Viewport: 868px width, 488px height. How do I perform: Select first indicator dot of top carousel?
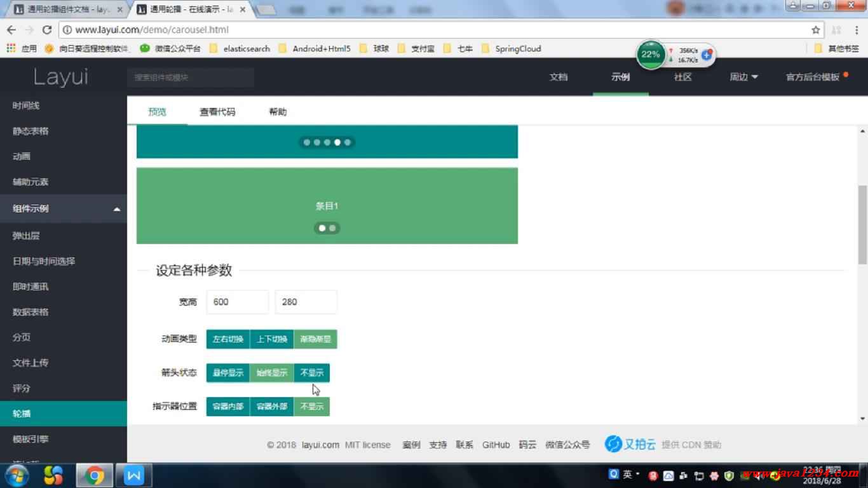[307, 142]
